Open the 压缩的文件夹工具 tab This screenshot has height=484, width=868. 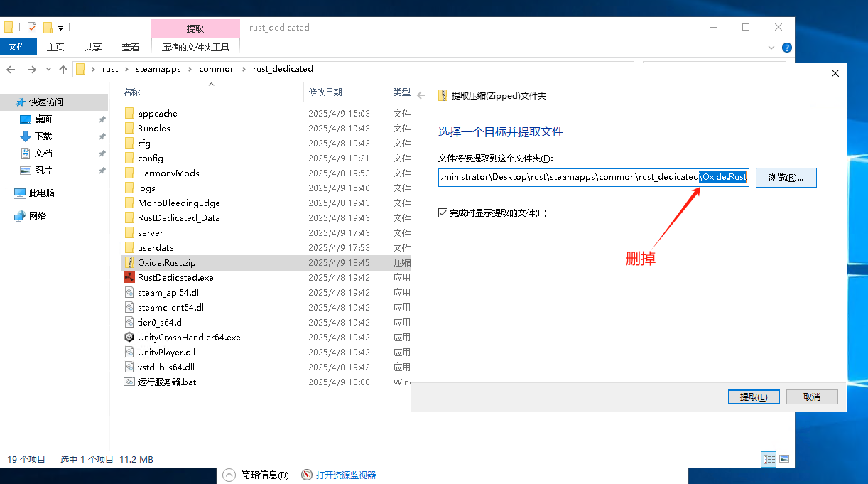[x=195, y=47]
